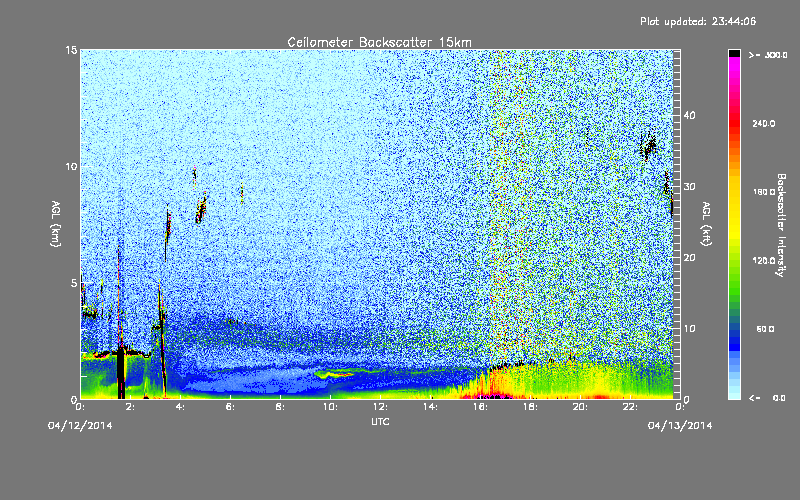Image resolution: width=800 pixels, height=500 pixels.
Task: Select the ">= 300.0" colorbar label
Action: (x=768, y=55)
